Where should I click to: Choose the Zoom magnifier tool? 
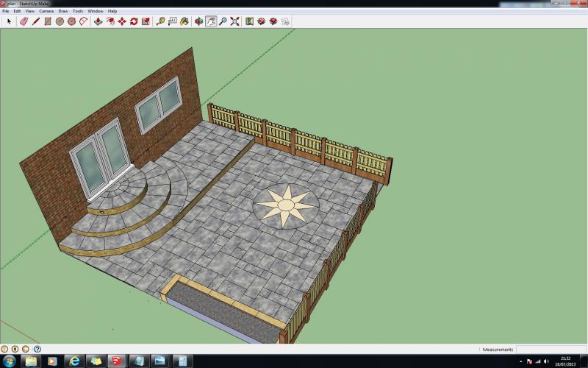pyautogui.click(x=223, y=21)
